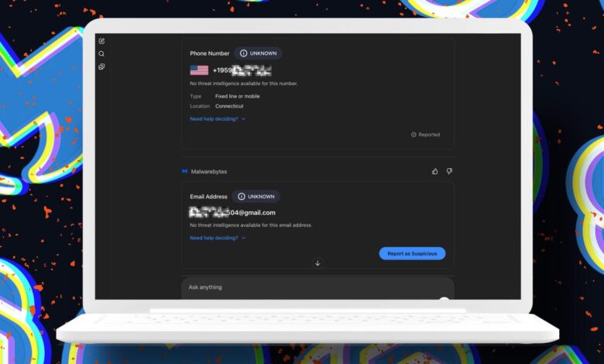Click the blurred +1959 phone number
604x364 pixels.
pyautogui.click(x=242, y=70)
